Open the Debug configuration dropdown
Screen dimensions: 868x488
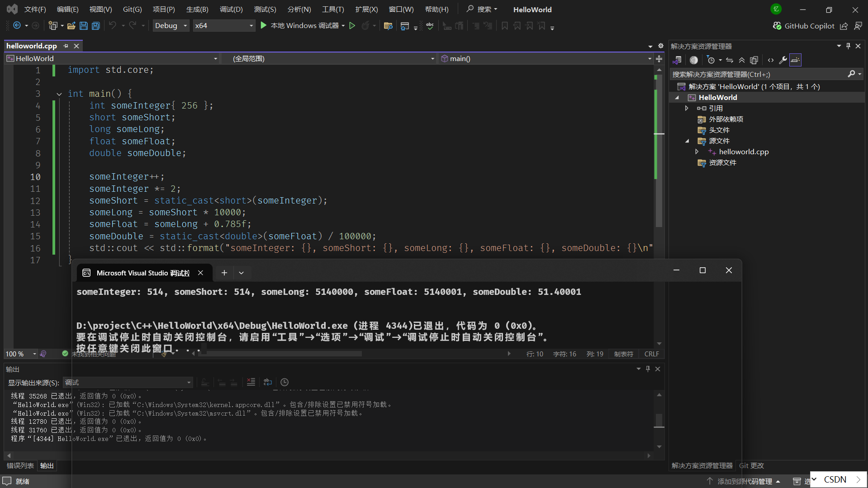171,26
